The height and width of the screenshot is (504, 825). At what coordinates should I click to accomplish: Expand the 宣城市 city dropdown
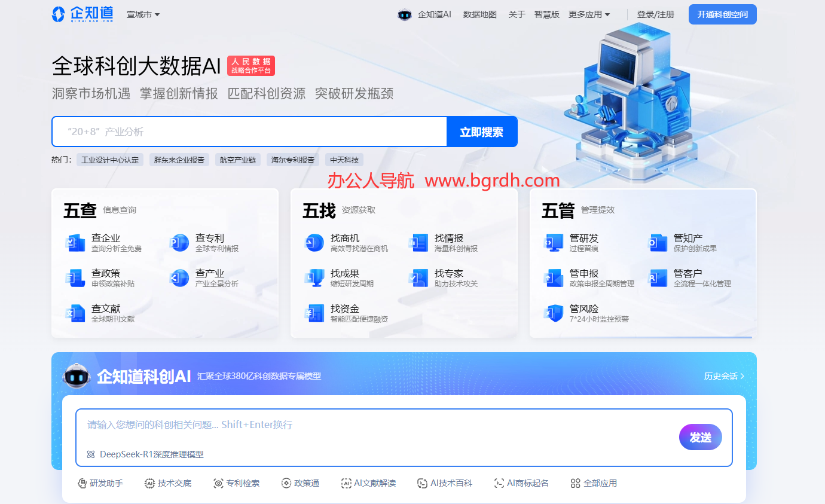point(143,14)
